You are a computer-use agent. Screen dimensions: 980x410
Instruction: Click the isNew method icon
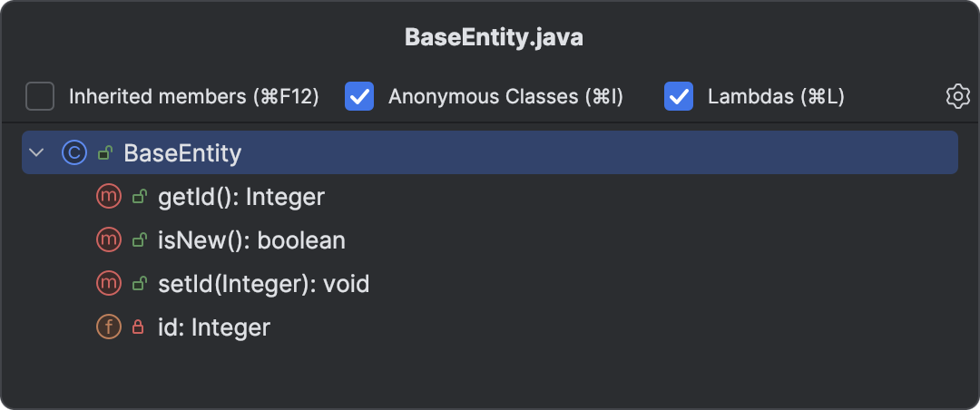pos(108,240)
